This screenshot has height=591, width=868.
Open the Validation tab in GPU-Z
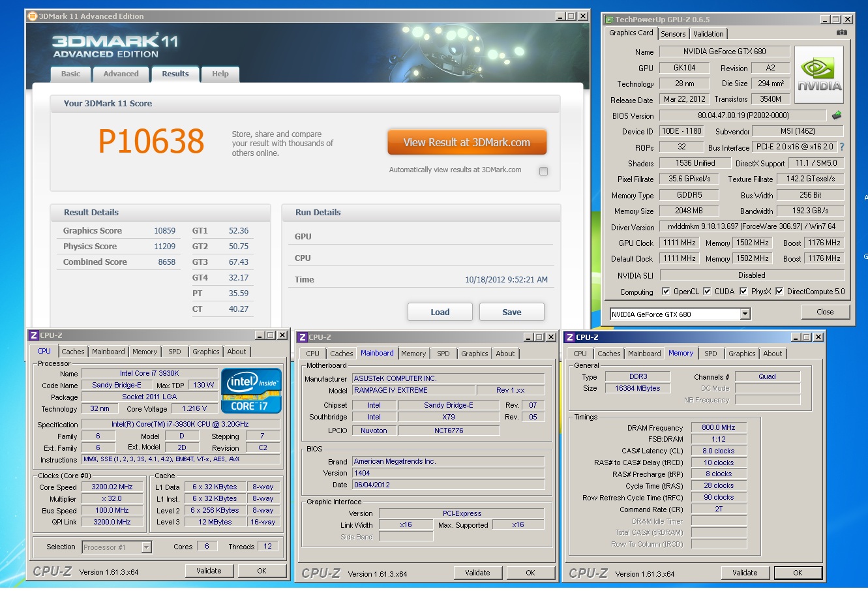point(708,34)
